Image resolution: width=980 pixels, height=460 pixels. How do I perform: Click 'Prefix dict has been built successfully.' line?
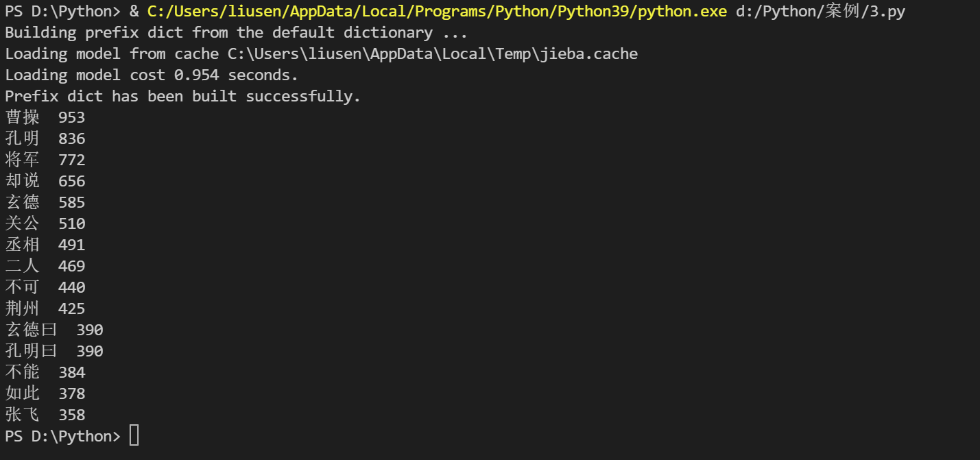(x=182, y=97)
